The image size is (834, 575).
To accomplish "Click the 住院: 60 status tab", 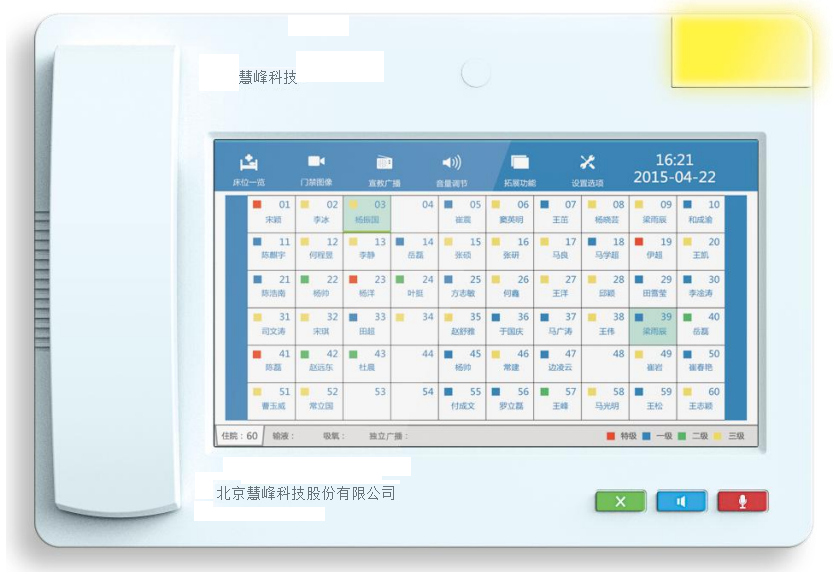I will click(239, 436).
